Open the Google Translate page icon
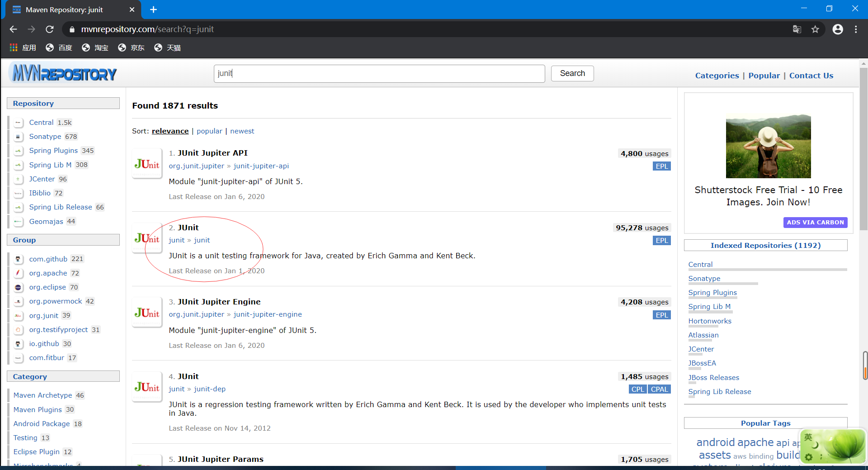The height and width of the screenshot is (470, 868). tap(797, 29)
